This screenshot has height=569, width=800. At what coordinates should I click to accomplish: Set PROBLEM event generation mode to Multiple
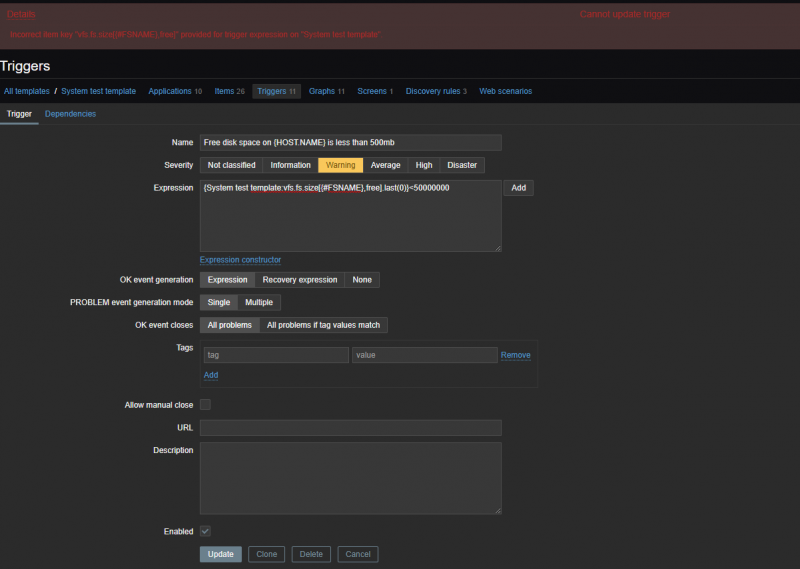259,302
